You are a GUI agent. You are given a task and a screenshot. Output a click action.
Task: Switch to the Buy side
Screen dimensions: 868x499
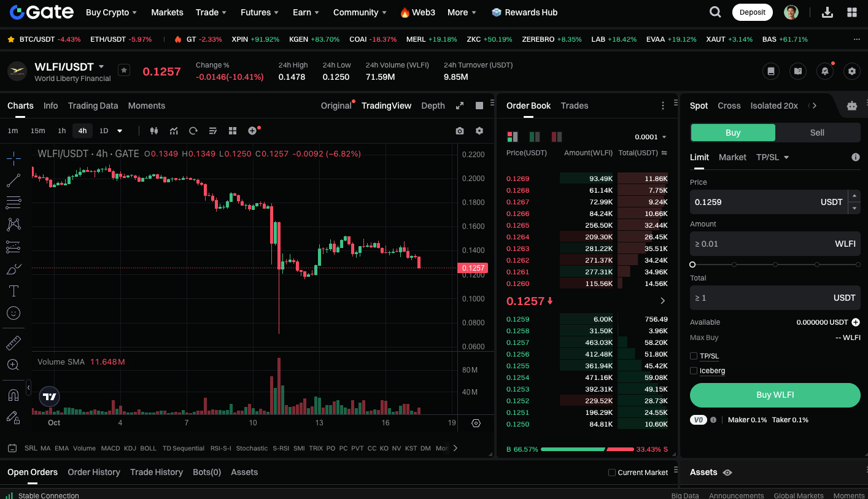(x=733, y=133)
